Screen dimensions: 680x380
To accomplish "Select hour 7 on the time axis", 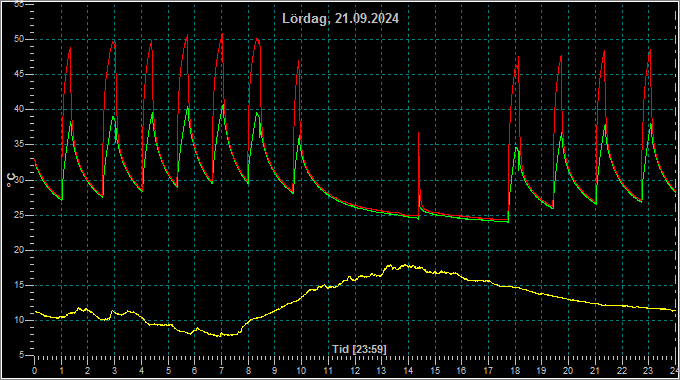I will (x=221, y=371).
